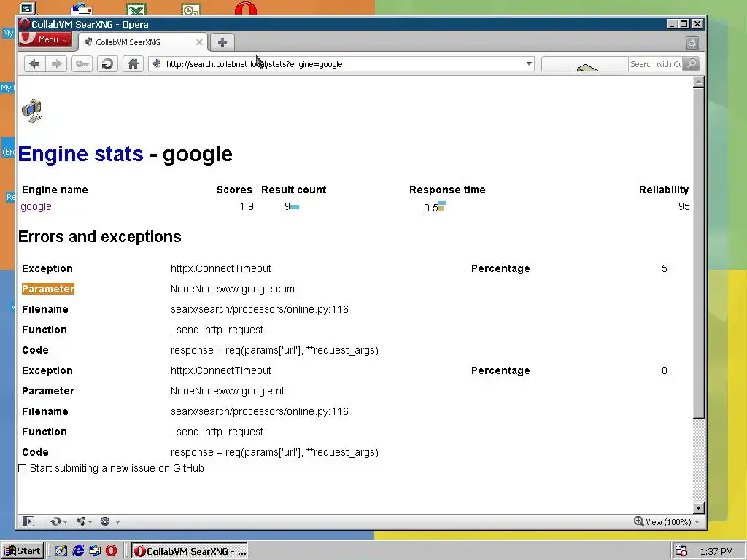Screen dimensions: 747x560
Task: Expand the Opera Unite dropdown arrow
Action: 90,522
